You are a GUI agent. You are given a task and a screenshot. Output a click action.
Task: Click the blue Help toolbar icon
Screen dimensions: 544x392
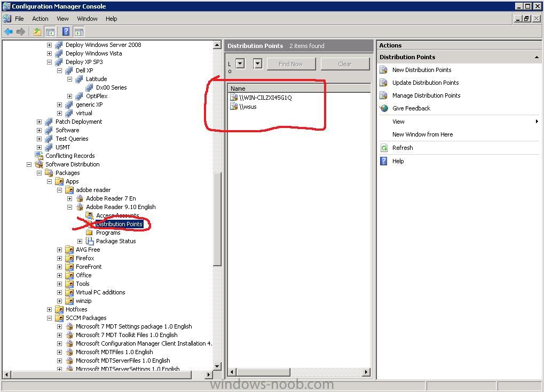(x=66, y=32)
